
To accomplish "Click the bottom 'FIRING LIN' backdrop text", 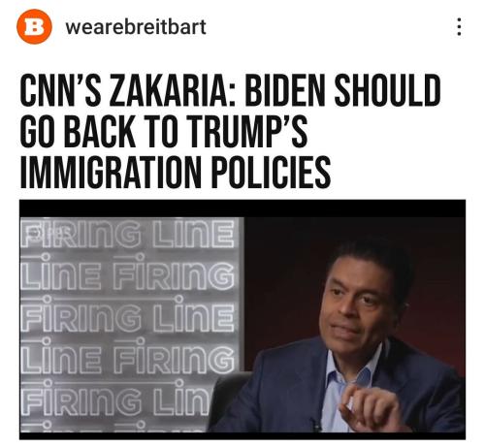I will (x=115, y=400).
